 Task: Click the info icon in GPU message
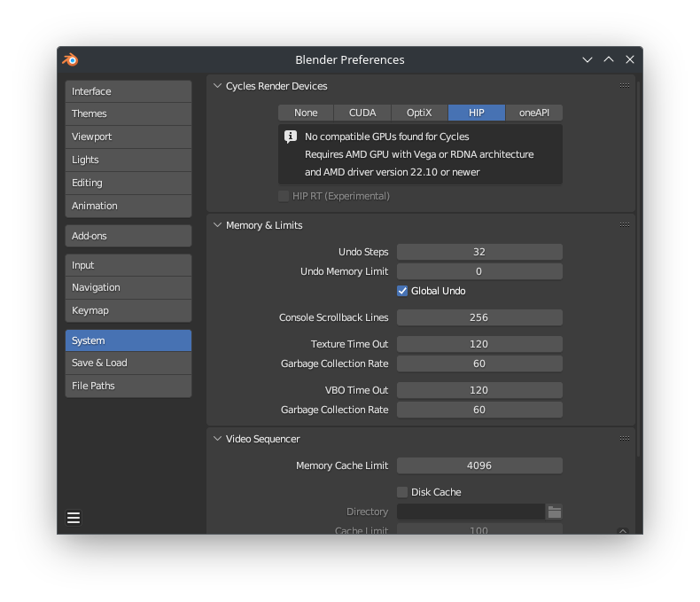click(x=290, y=137)
